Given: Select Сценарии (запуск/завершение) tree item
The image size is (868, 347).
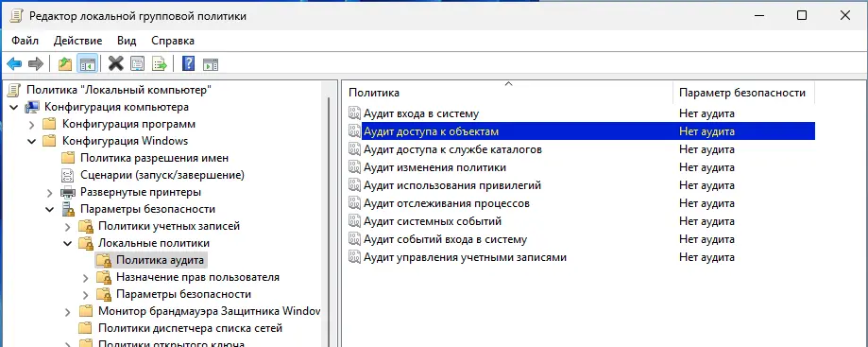Looking at the screenshot, I should (162, 175).
